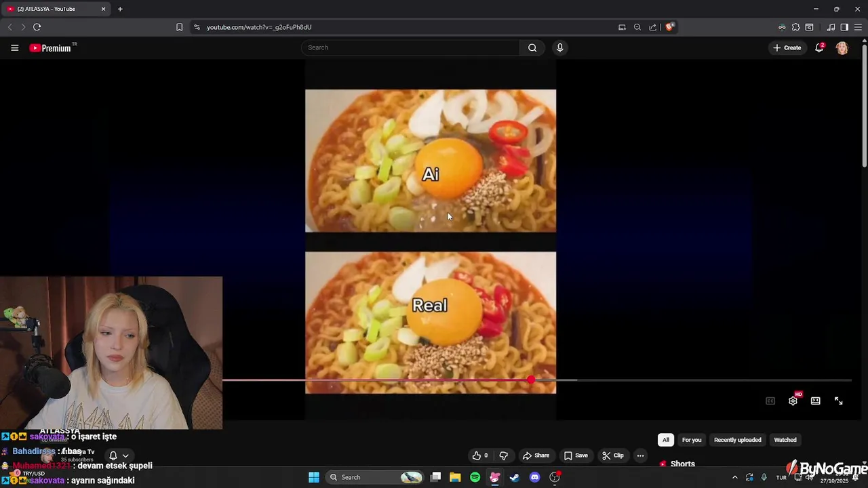Image resolution: width=868 pixels, height=488 pixels.
Task: Select the For you filter chip
Action: 692,440
